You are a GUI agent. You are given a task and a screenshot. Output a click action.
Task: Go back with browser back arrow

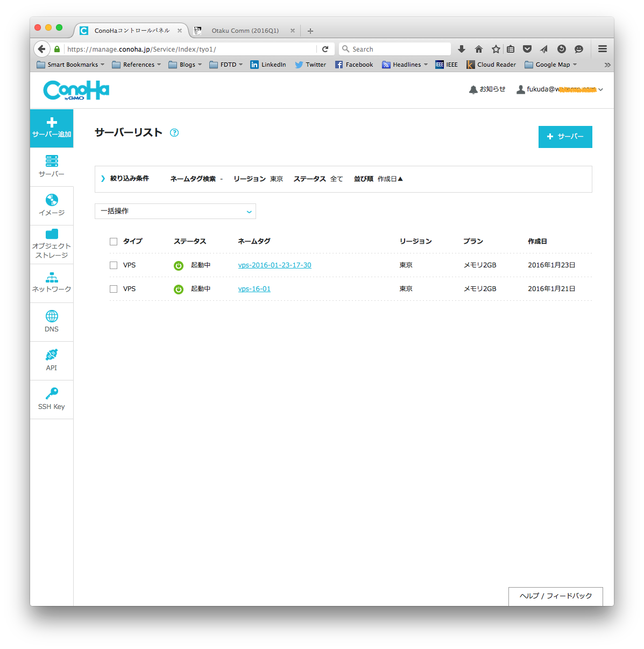(x=42, y=49)
